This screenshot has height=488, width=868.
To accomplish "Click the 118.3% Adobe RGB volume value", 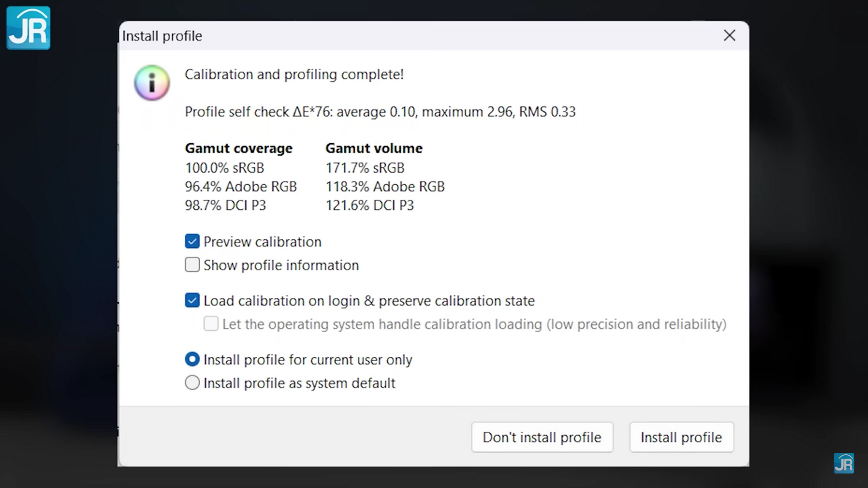I will 385,187.
